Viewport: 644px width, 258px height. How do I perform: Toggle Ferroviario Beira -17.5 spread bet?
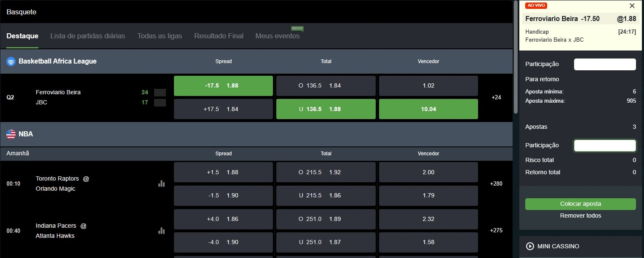[x=223, y=86]
